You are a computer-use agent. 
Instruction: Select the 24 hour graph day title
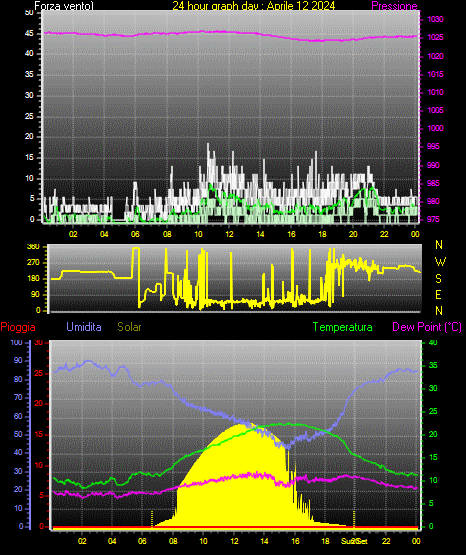tap(254, 6)
